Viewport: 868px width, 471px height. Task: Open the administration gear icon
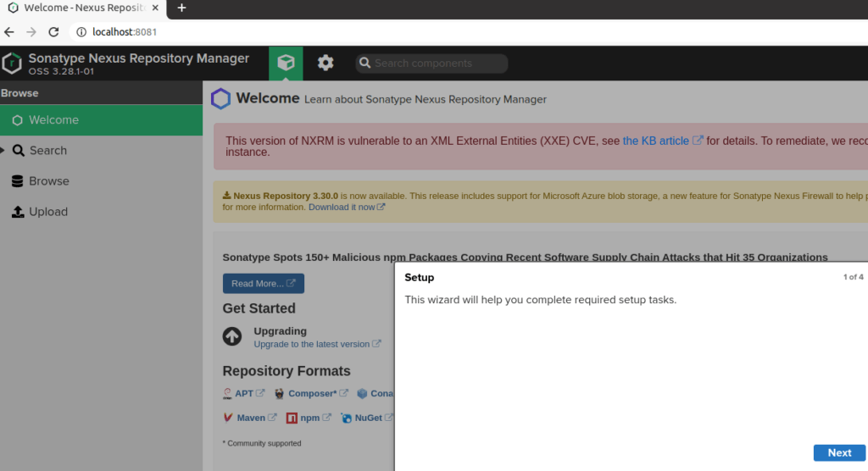point(325,63)
